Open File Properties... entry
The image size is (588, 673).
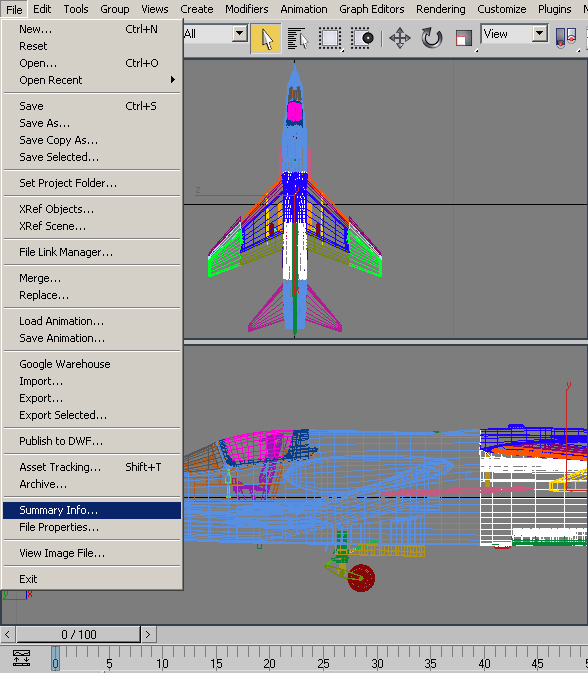(x=92, y=527)
